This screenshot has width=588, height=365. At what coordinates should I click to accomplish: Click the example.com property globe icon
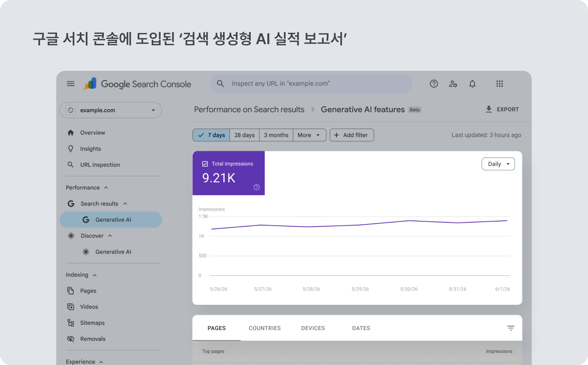tap(71, 110)
